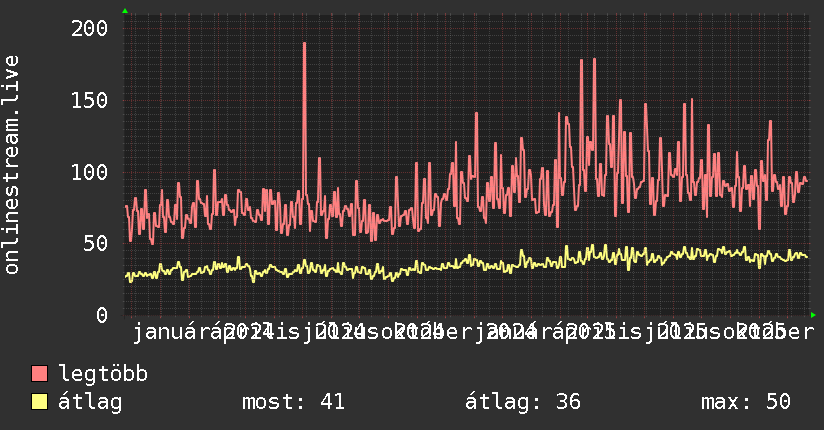Click the 'most: 41' current value
Image resolution: width=824 pixels, height=430 pixels.
(293, 402)
